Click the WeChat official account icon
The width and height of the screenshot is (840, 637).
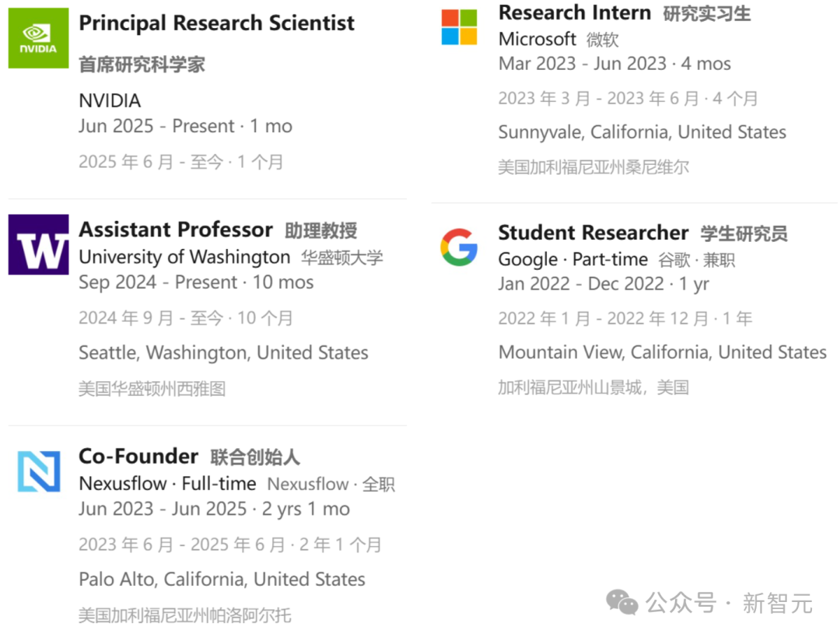621,602
